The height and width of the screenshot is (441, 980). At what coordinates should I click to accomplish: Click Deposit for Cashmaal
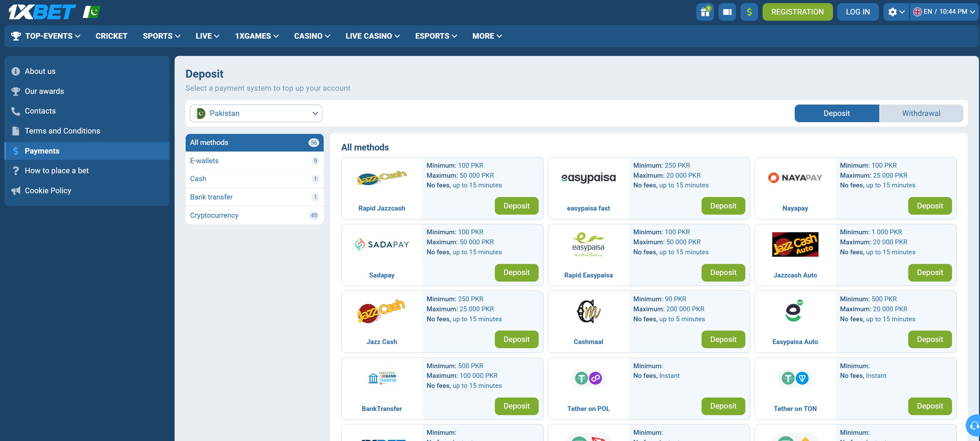pos(723,340)
